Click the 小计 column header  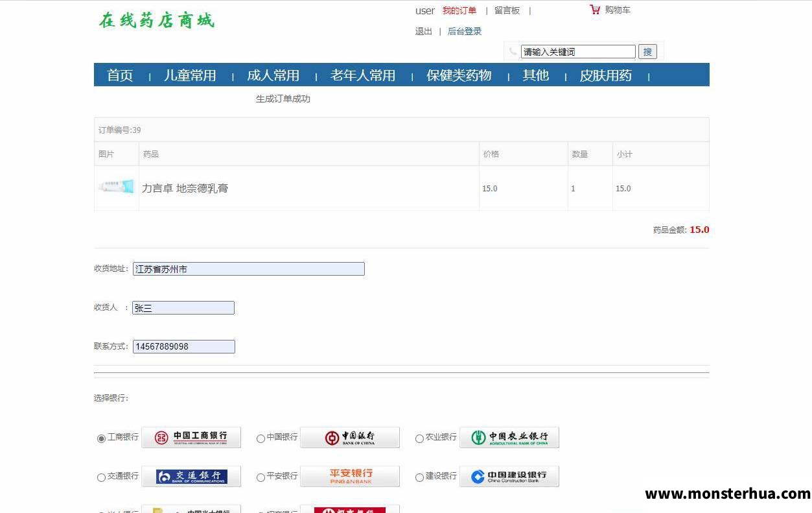coord(625,154)
